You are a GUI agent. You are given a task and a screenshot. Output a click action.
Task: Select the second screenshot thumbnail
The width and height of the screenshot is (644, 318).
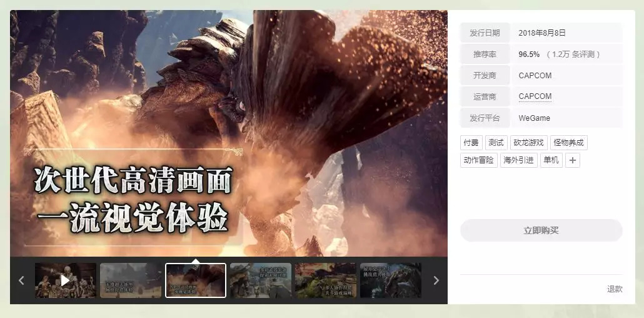130,280
